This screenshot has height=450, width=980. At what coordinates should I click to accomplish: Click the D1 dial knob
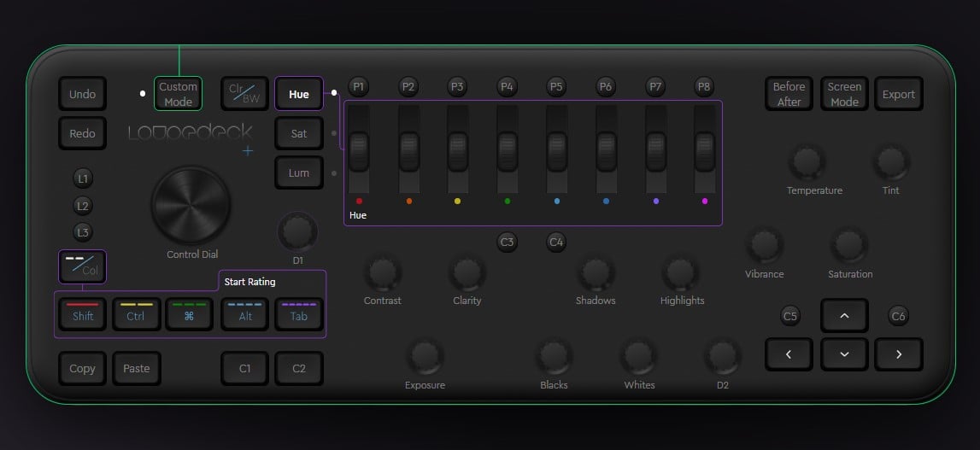click(297, 231)
